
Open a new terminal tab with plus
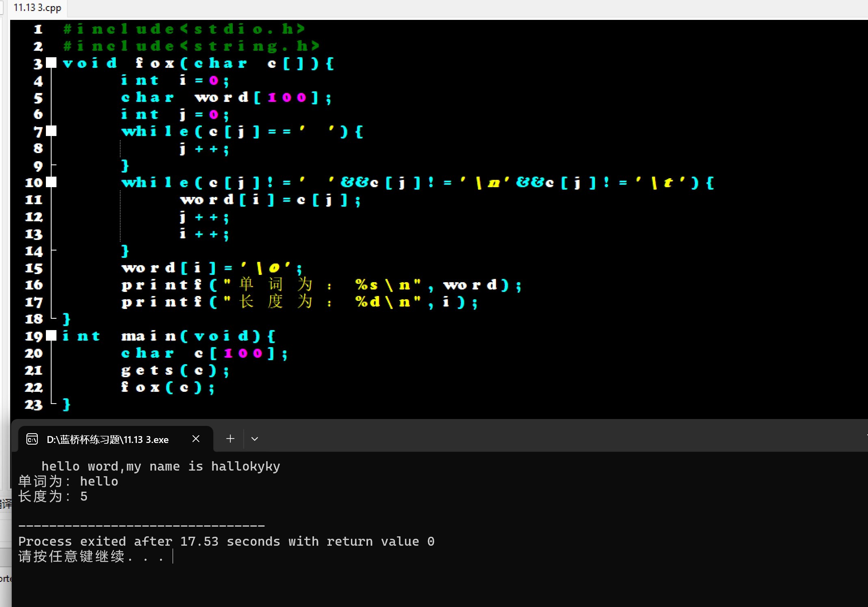230,439
